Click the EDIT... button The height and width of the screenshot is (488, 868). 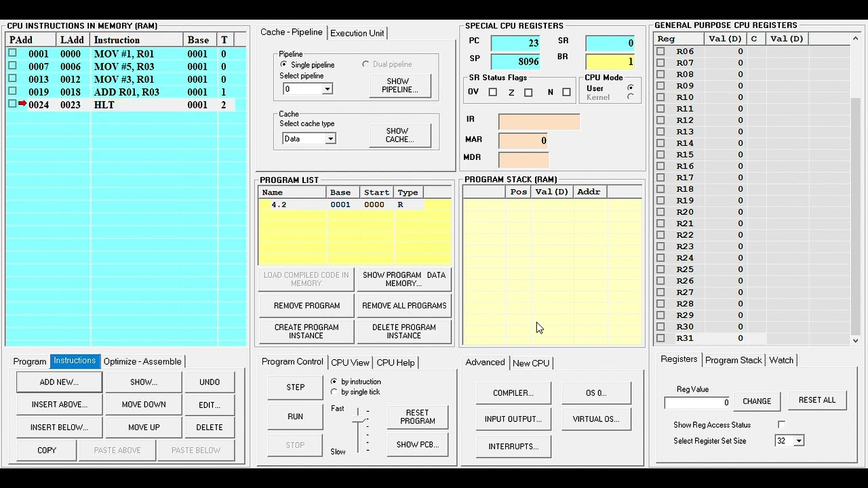[x=210, y=405]
